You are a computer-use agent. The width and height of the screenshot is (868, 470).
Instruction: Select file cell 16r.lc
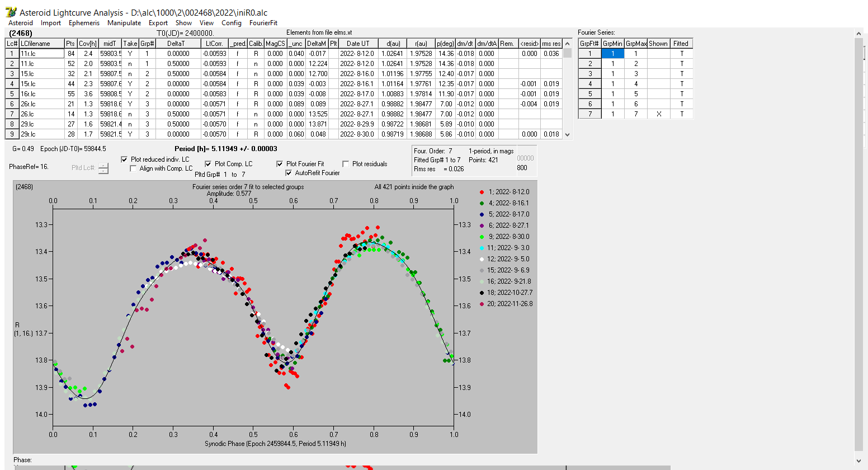pos(41,94)
